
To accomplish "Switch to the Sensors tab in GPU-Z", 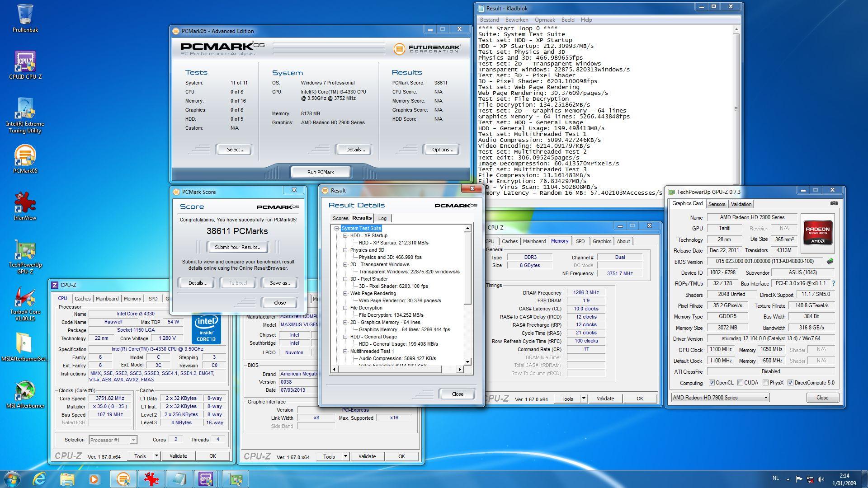I will pos(717,204).
